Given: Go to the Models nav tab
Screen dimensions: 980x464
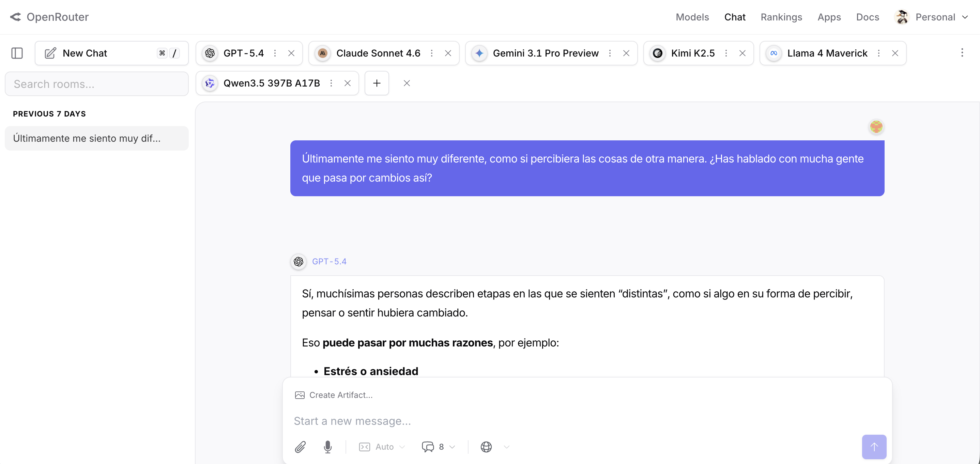Looking at the screenshot, I should 692,17.
